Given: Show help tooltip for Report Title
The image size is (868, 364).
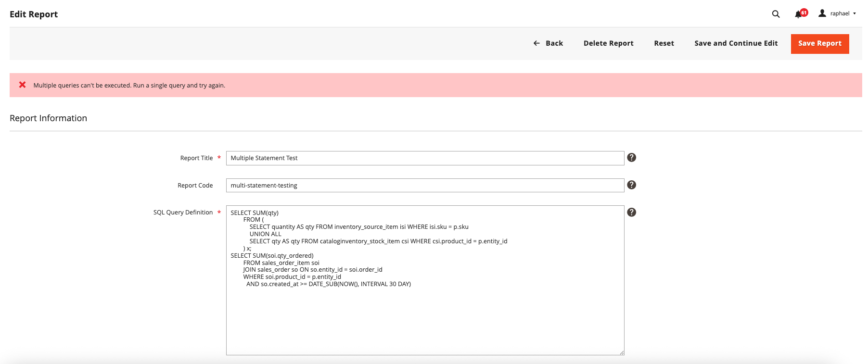Looking at the screenshot, I should pyautogui.click(x=631, y=158).
